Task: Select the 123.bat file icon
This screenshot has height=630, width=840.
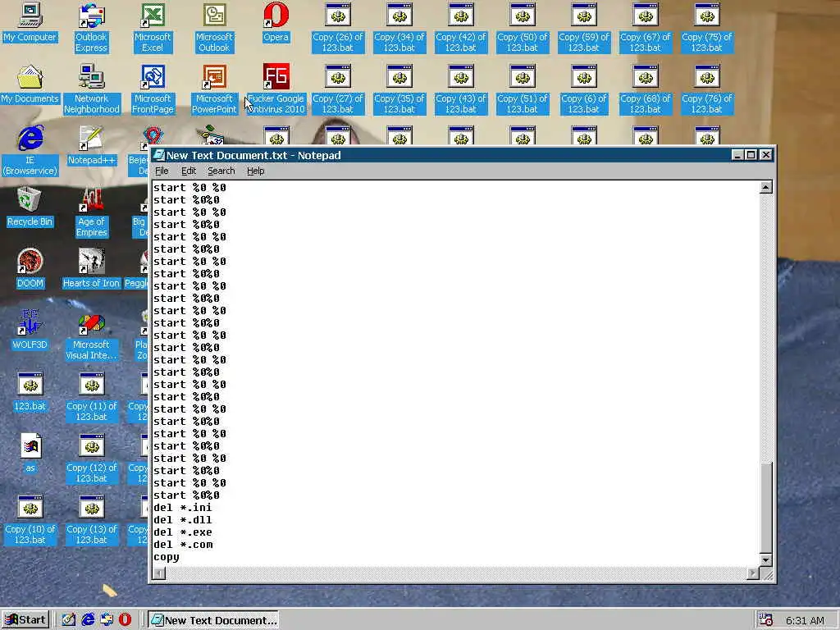Action: click(x=30, y=392)
